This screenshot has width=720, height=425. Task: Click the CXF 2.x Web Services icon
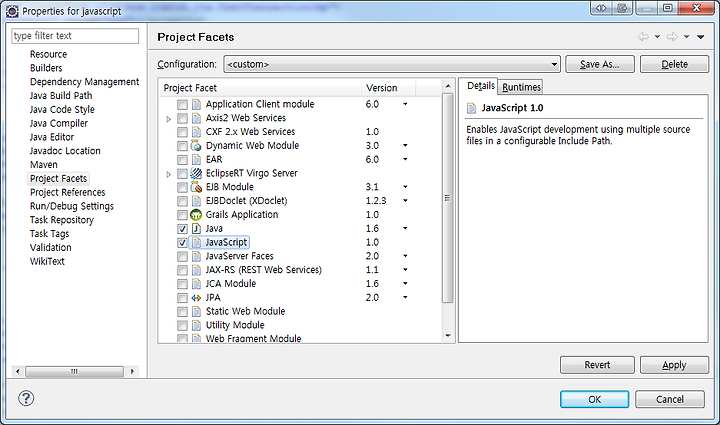point(196,132)
